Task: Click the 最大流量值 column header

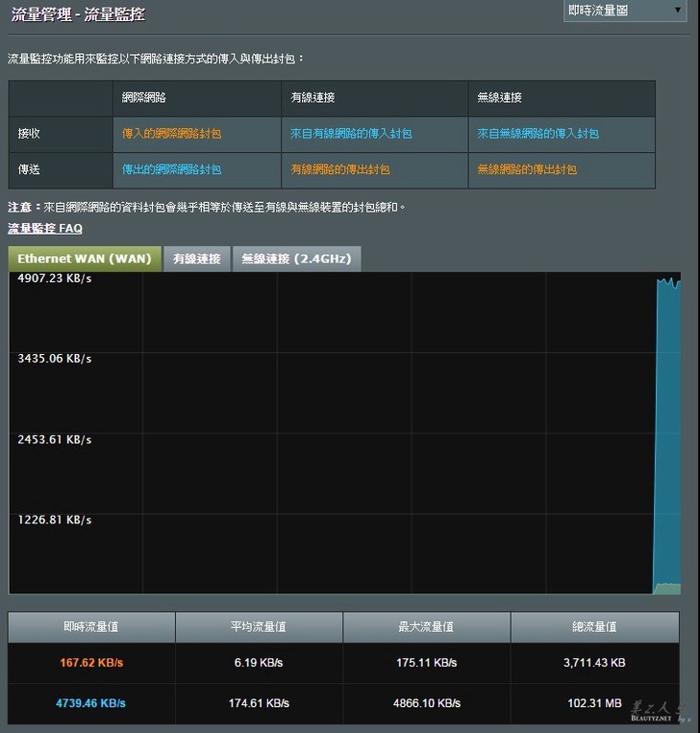Action: point(426,627)
